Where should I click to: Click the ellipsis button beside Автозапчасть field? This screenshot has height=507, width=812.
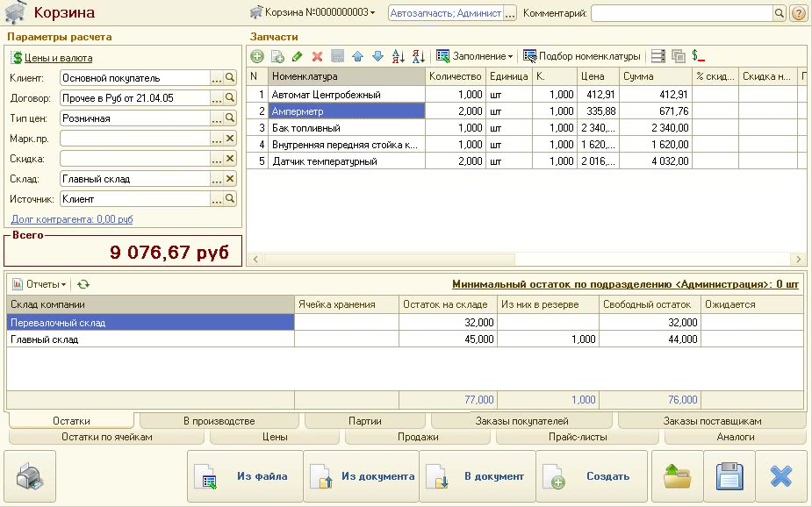pos(510,13)
